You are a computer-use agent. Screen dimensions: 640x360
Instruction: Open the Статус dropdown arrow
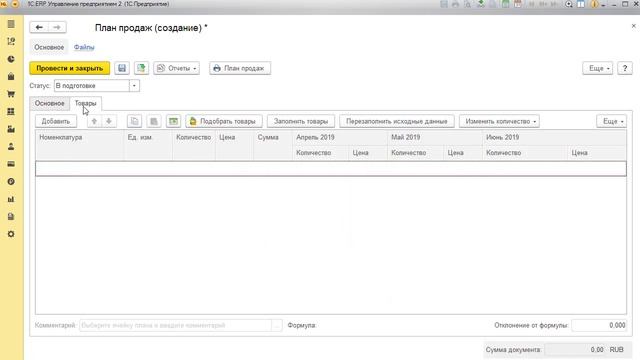click(134, 86)
